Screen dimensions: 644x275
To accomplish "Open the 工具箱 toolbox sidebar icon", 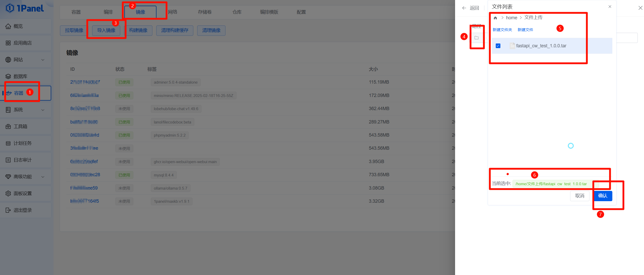I will tap(8, 126).
